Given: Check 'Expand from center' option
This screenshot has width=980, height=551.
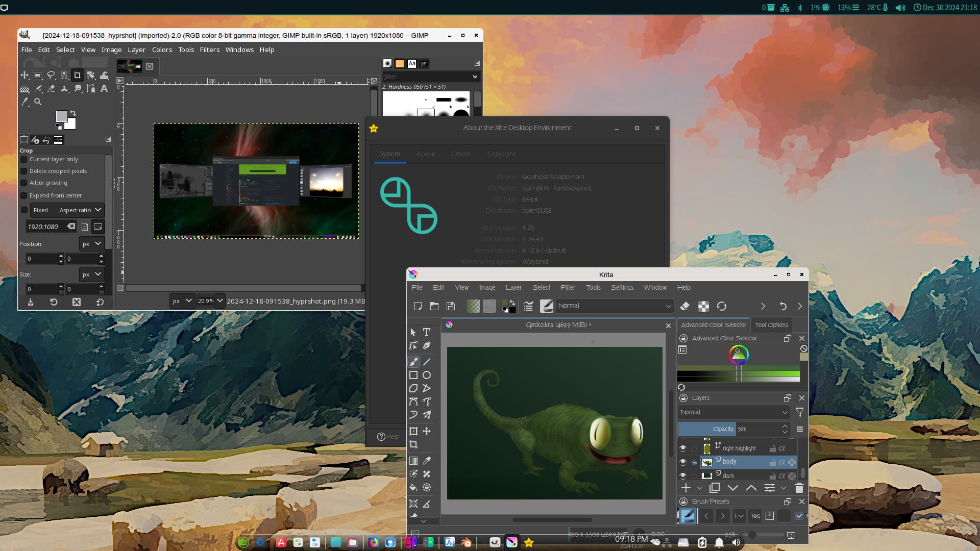Looking at the screenshot, I should [24, 195].
